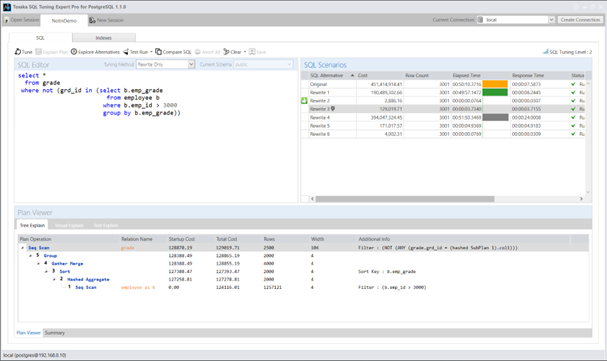Click the status bar text local (postgres@192.168.0.10)
607x361 pixels.
[x=34, y=355]
